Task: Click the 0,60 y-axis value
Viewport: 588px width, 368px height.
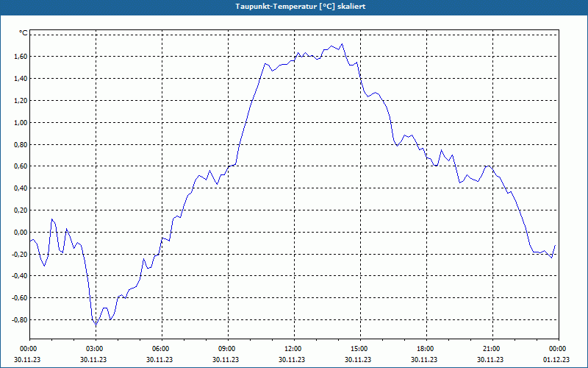Action: 21,166
